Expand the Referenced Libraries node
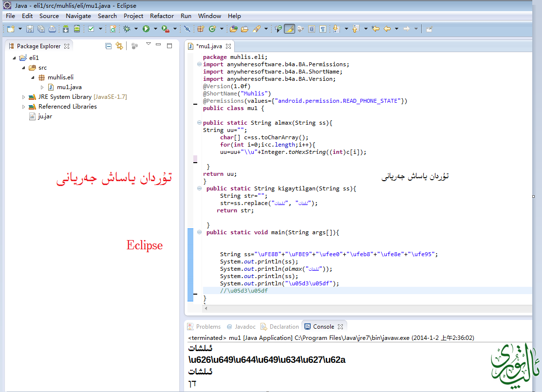The image size is (542, 392). [x=23, y=107]
